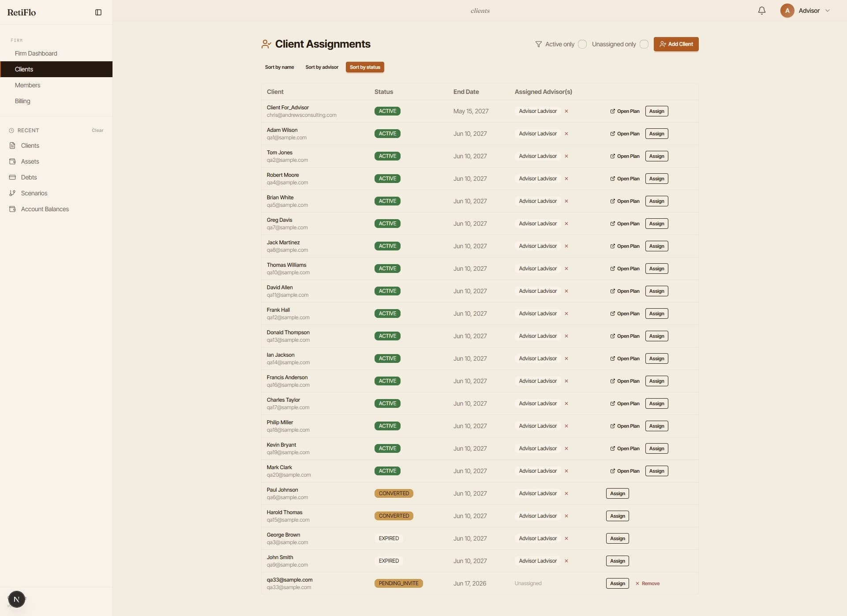Click the May 15, 2027 end date
The height and width of the screenshot is (616, 847).
tap(471, 111)
